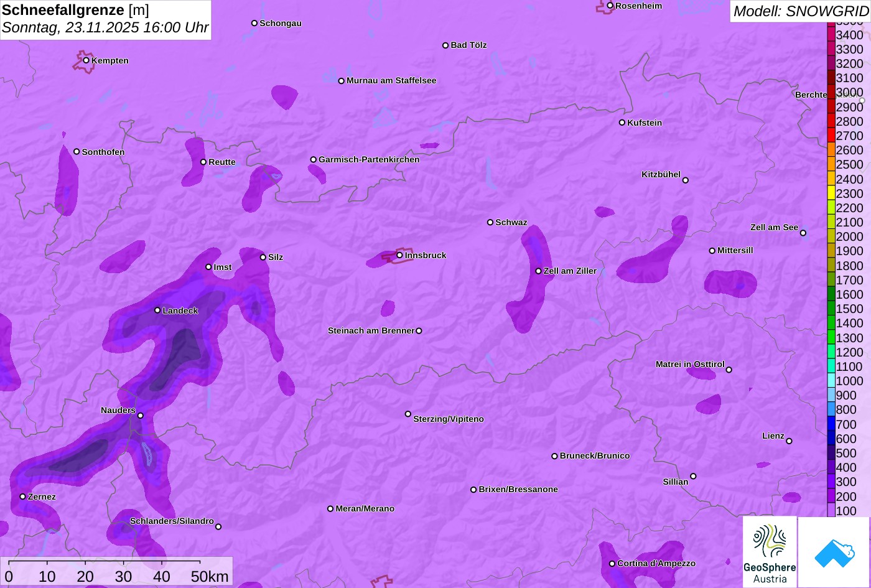Click the Modell: SNOWGRID label
The image size is (871, 588).
coord(801,11)
